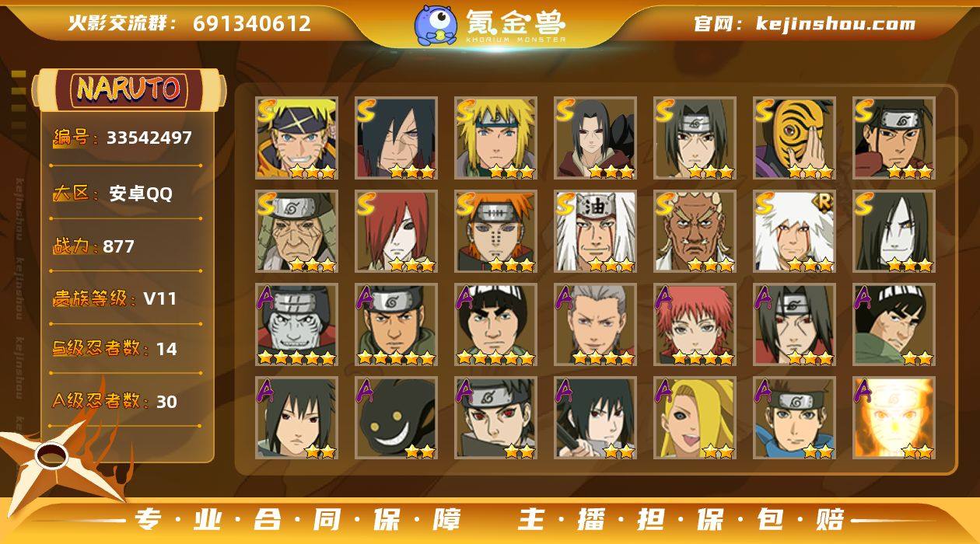Click the Jiraiya portrait with 油 headband
The height and width of the screenshot is (544, 980).
(x=595, y=232)
